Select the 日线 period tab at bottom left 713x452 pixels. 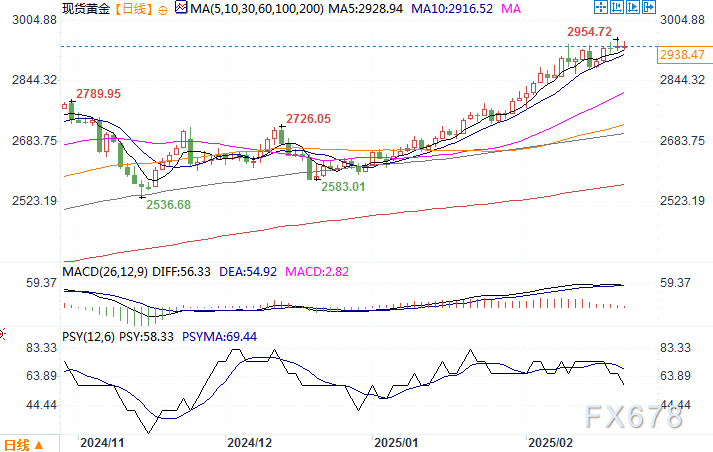coord(16,445)
